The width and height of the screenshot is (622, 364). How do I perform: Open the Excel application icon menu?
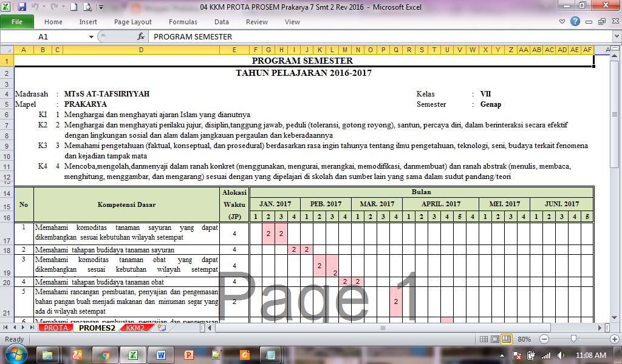(6, 7)
